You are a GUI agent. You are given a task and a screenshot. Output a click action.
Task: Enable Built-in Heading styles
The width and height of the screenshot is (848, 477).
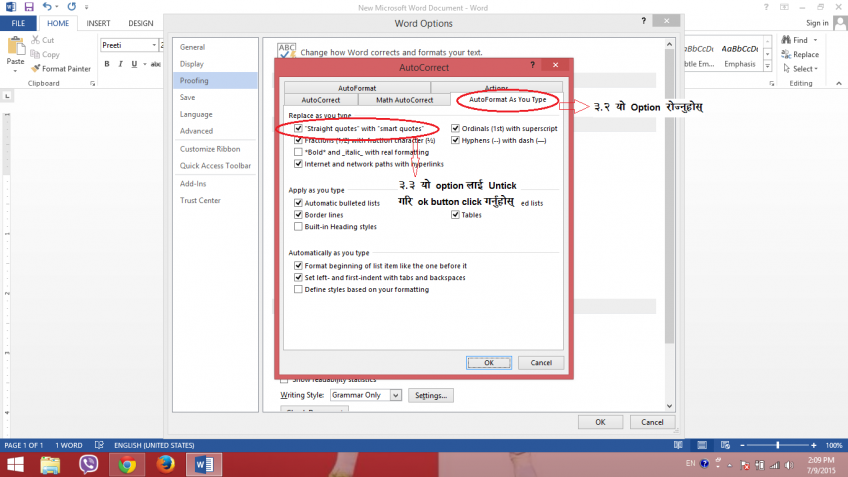click(x=298, y=227)
